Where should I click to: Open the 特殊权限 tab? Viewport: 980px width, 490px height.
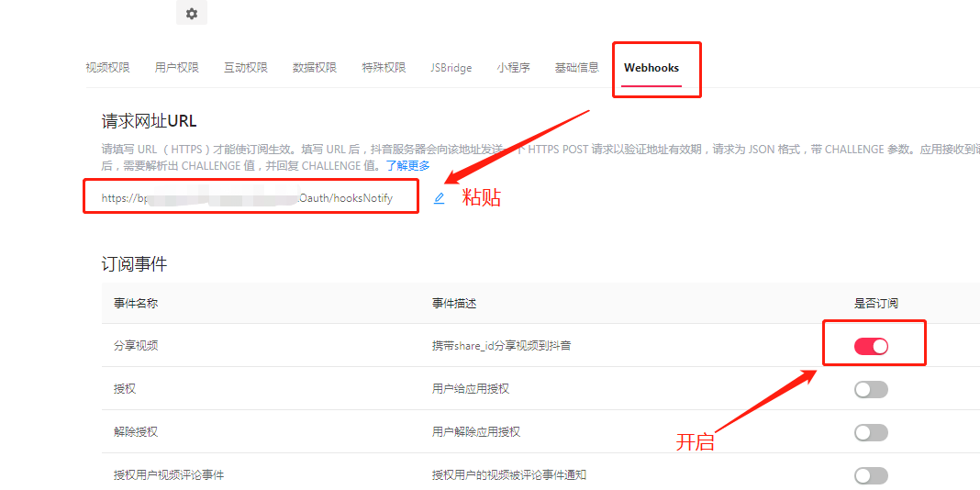click(x=384, y=68)
